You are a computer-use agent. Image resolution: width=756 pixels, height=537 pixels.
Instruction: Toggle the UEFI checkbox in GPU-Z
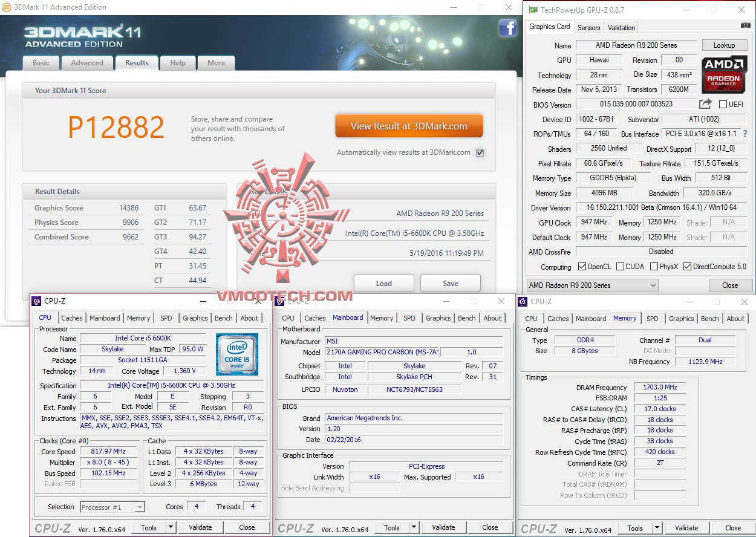coord(723,105)
